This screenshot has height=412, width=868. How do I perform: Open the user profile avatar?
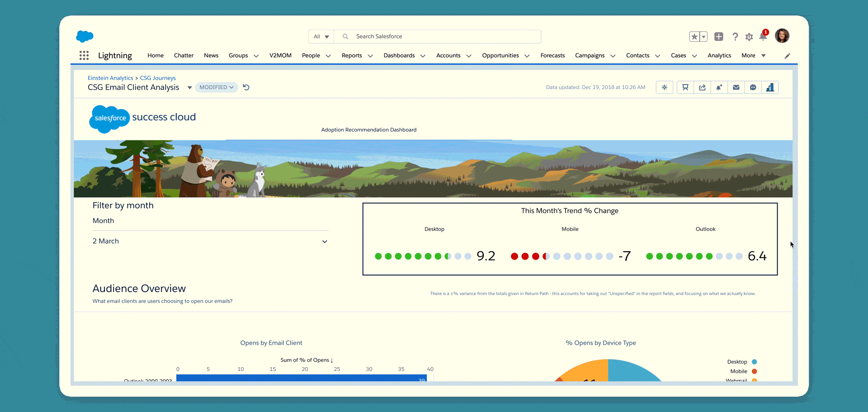tap(782, 36)
